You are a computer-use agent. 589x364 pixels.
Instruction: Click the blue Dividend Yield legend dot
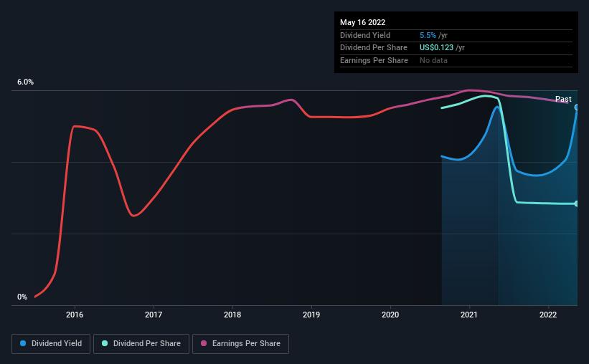tap(23, 343)
